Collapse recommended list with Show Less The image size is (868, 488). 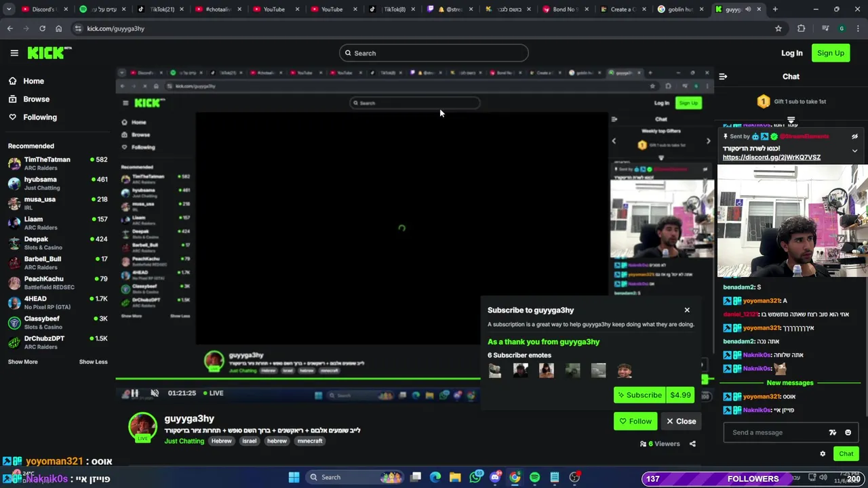pyautogui.click(x=93, y=362)
